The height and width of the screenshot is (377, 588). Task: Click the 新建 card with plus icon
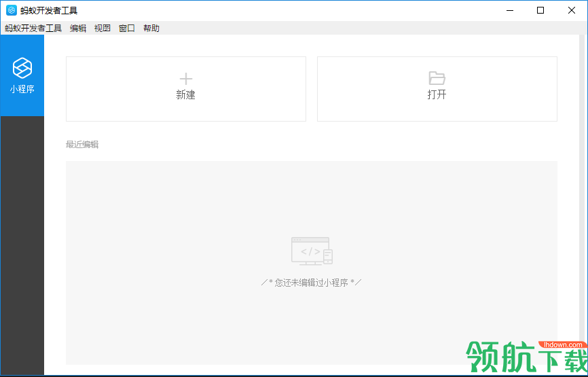pos(185,89)
